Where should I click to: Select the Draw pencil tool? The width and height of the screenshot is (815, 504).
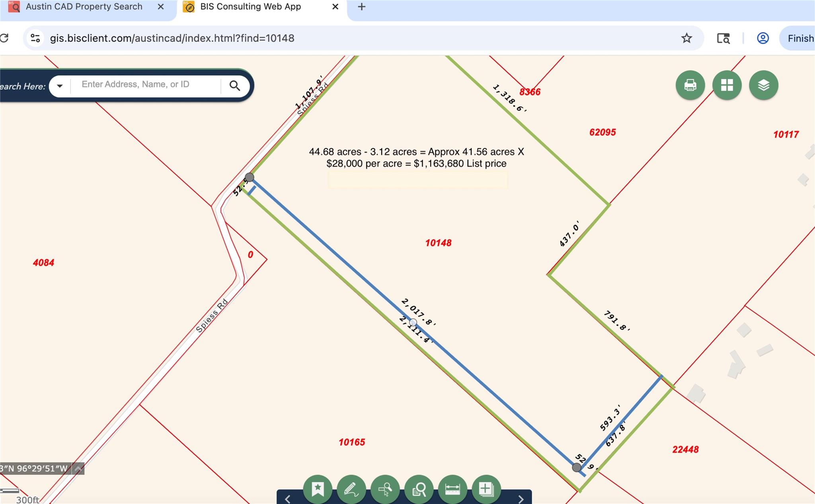click(351, 489)
